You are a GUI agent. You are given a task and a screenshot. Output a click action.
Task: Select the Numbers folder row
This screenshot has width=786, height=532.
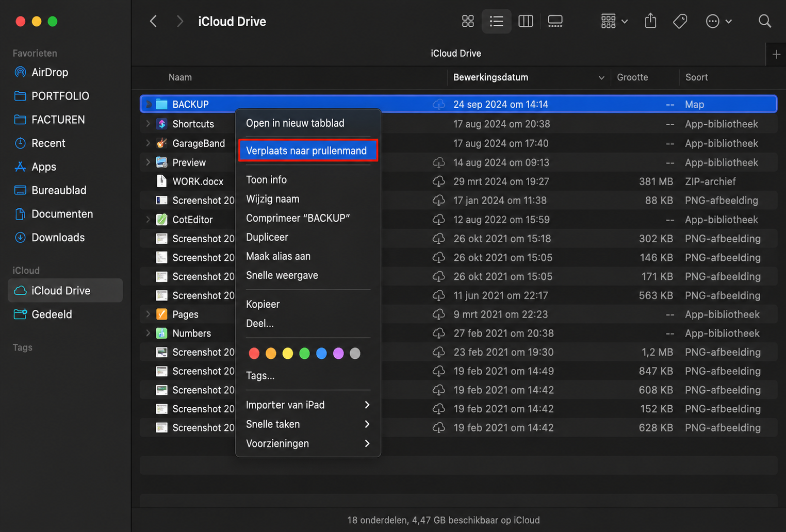458,334
